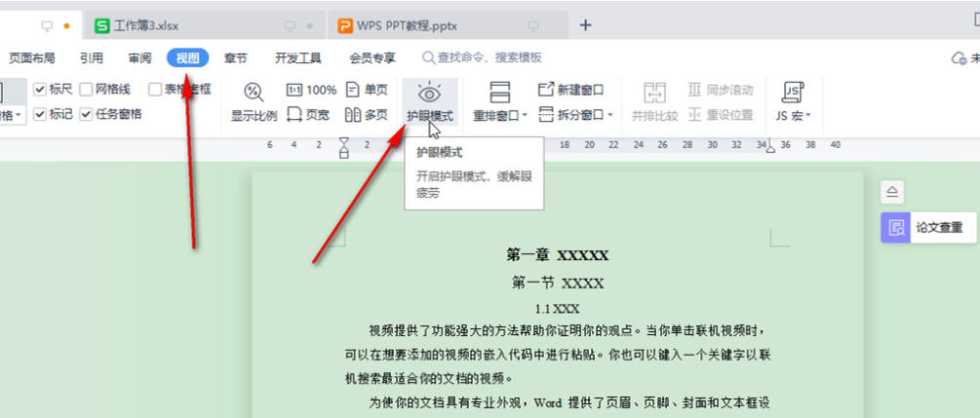Click the monitor icon on 工作簿3.xlsx tab
The height and width of the screenshot is (418, 980).
tap(290, 25)
